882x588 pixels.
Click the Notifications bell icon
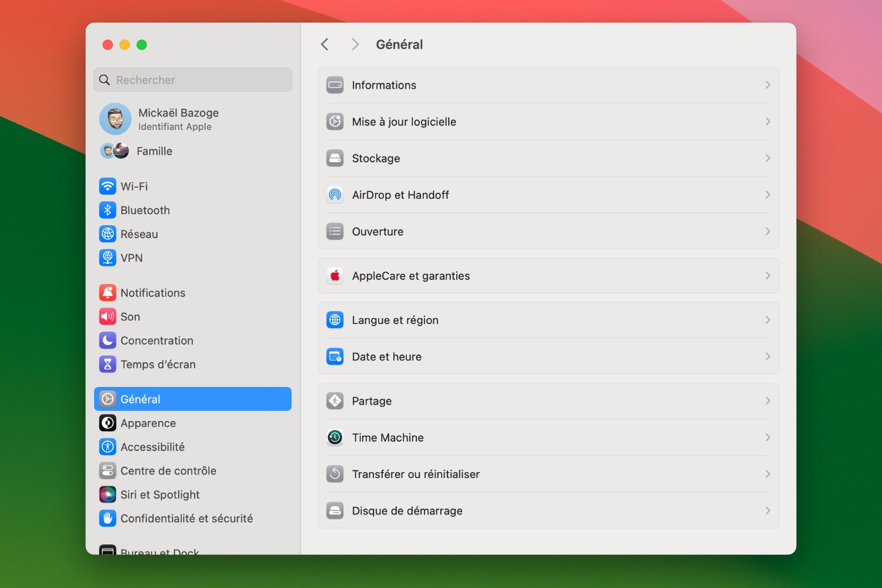point(108,293)
